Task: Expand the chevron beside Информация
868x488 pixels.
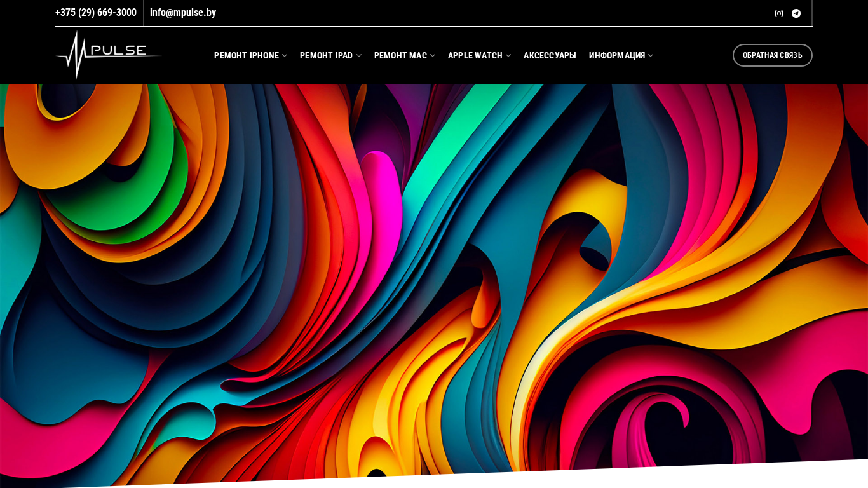Action: click(x=651, y=56)
